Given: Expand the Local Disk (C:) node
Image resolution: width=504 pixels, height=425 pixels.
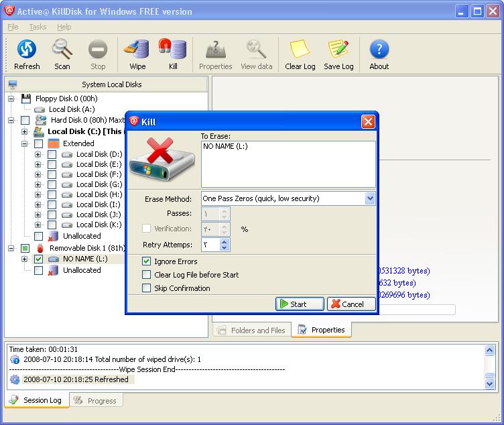Looking at the screenshot, I should click(24, 132).
